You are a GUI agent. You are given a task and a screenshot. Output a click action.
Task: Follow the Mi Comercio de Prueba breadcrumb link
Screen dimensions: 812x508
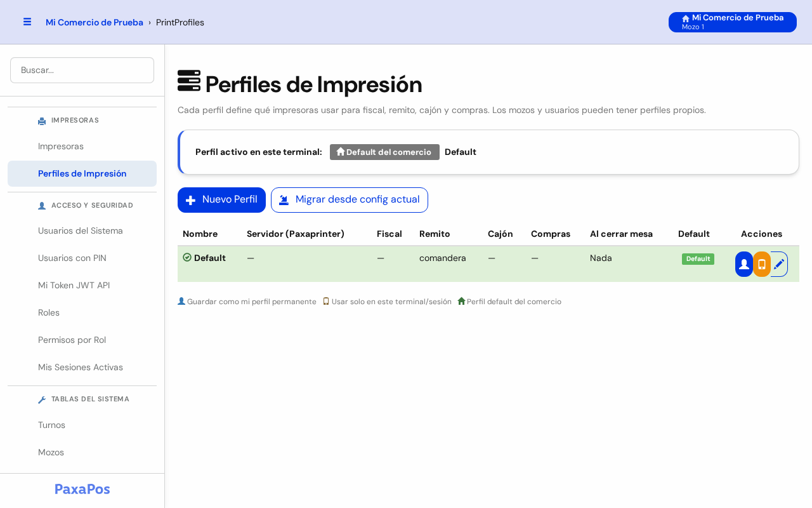(x=95, y=22)
